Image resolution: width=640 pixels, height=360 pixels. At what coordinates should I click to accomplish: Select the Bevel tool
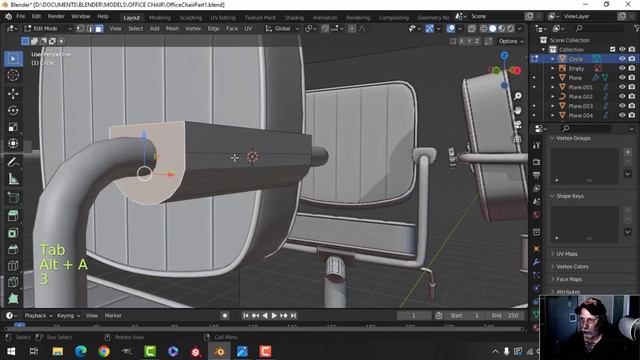13,249
